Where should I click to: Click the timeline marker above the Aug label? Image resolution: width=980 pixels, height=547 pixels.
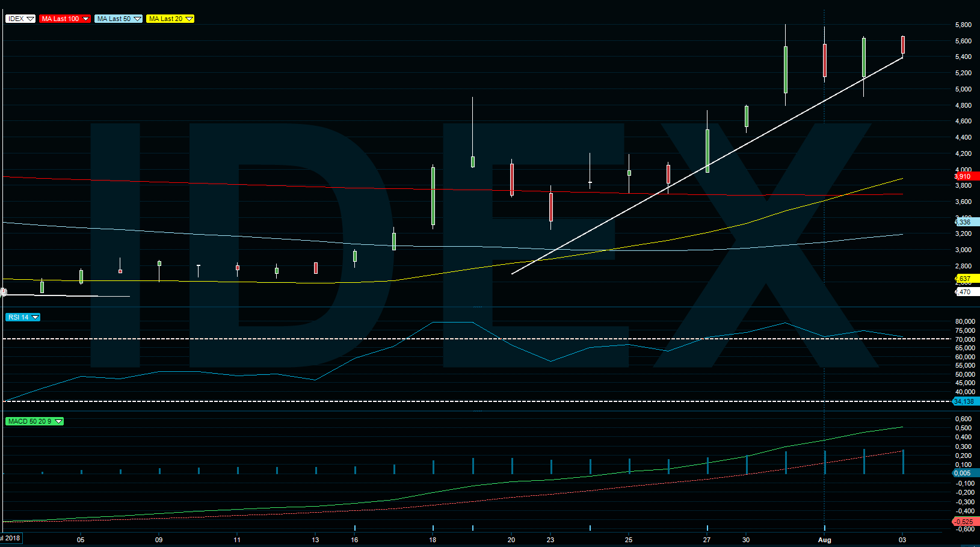pyautogui.click(x=824, y=528)
